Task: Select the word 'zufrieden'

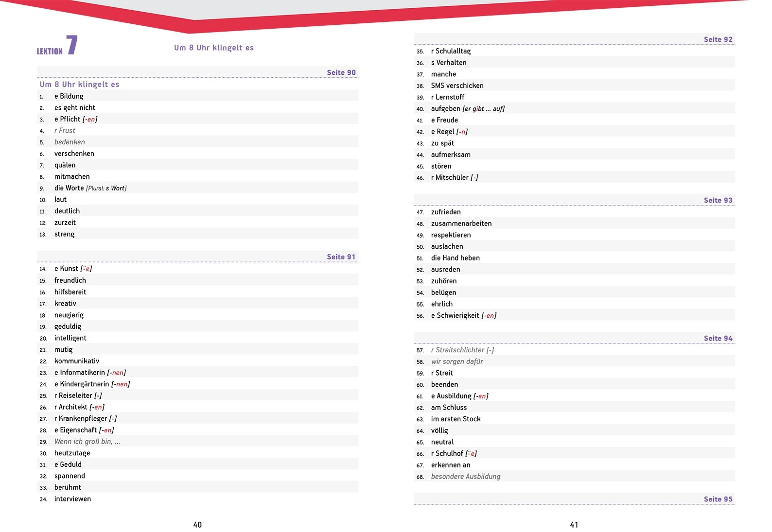Action: click(446, 212)
